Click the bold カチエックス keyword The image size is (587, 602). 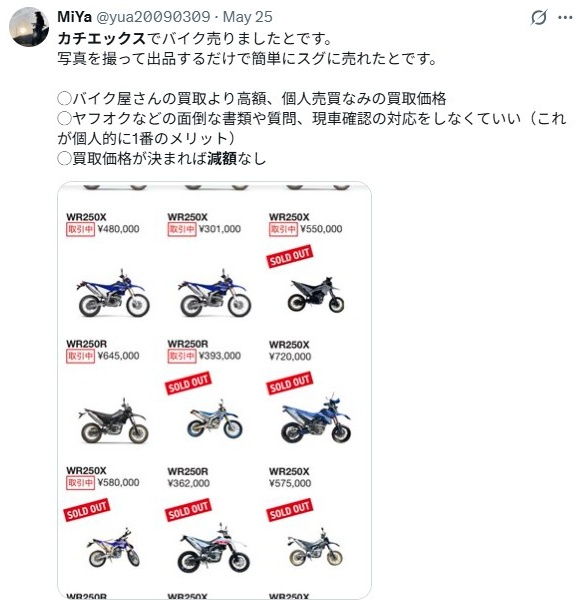pos(102,38)
